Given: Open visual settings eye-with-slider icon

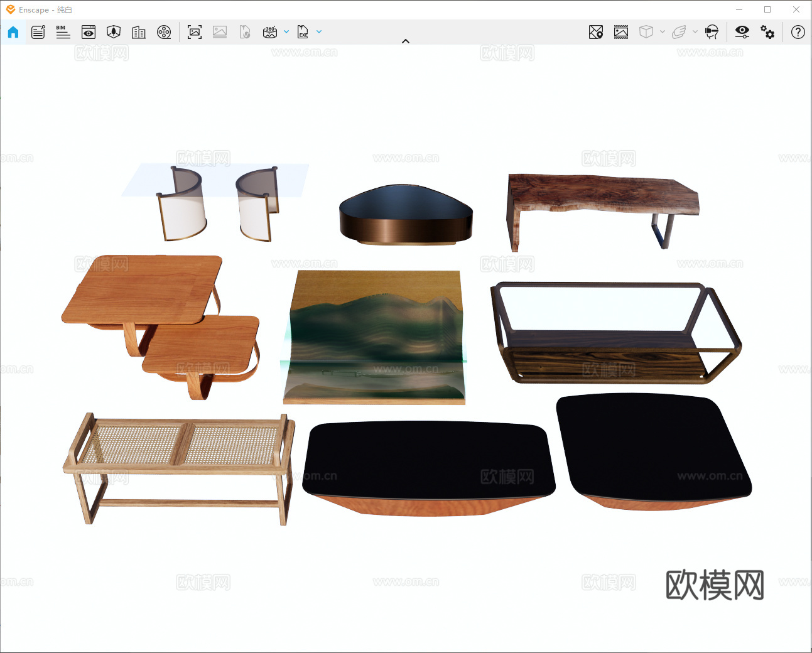Looking at the screenshot, I should tap(742, 32).
